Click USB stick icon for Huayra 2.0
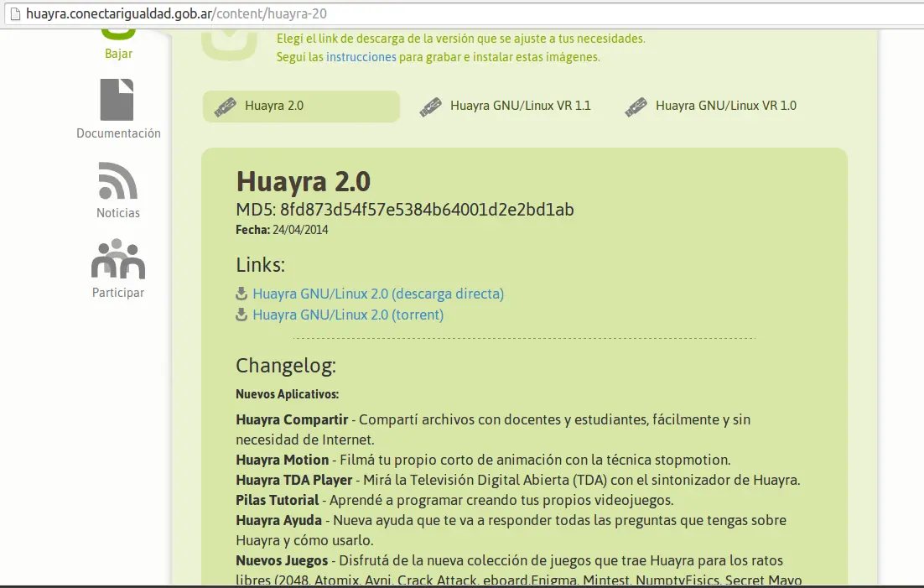 (225, 107)
